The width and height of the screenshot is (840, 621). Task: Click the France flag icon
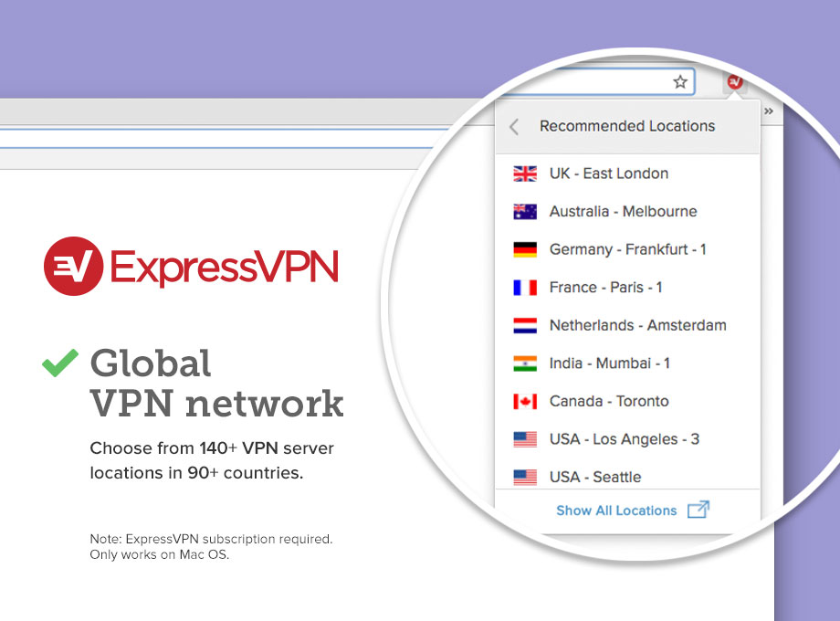(525, 288)
